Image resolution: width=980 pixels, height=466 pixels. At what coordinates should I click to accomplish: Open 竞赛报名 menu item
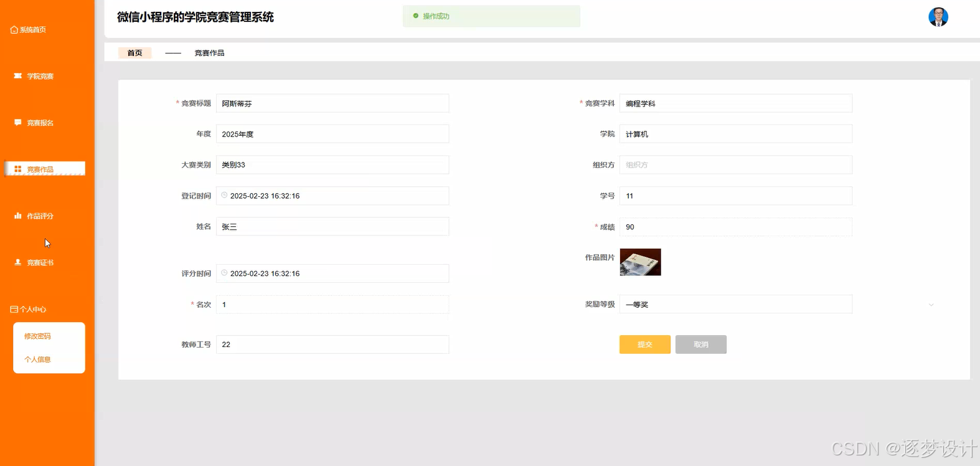point(40,123)
